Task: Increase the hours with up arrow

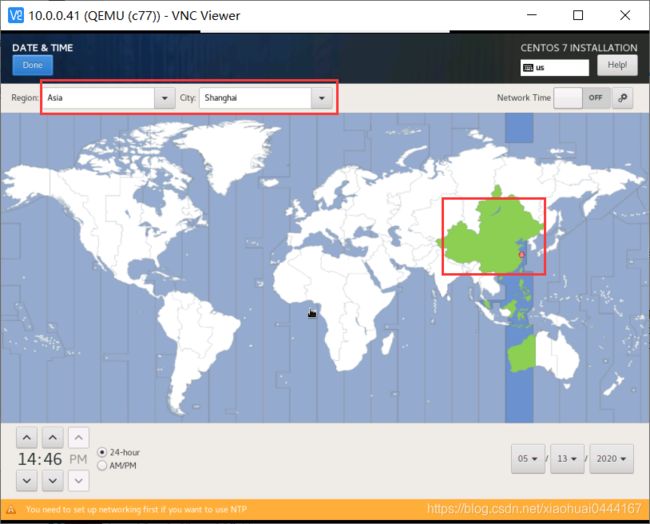Action: (27, 437)
